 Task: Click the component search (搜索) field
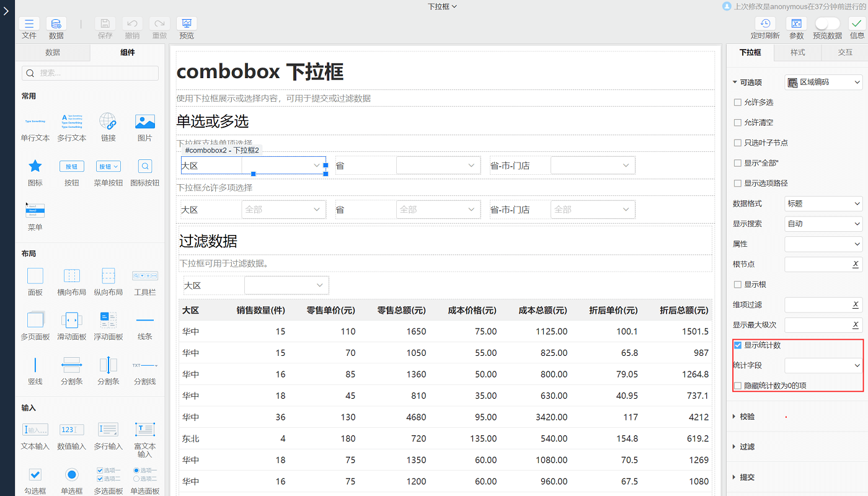(x=90, y=73)
